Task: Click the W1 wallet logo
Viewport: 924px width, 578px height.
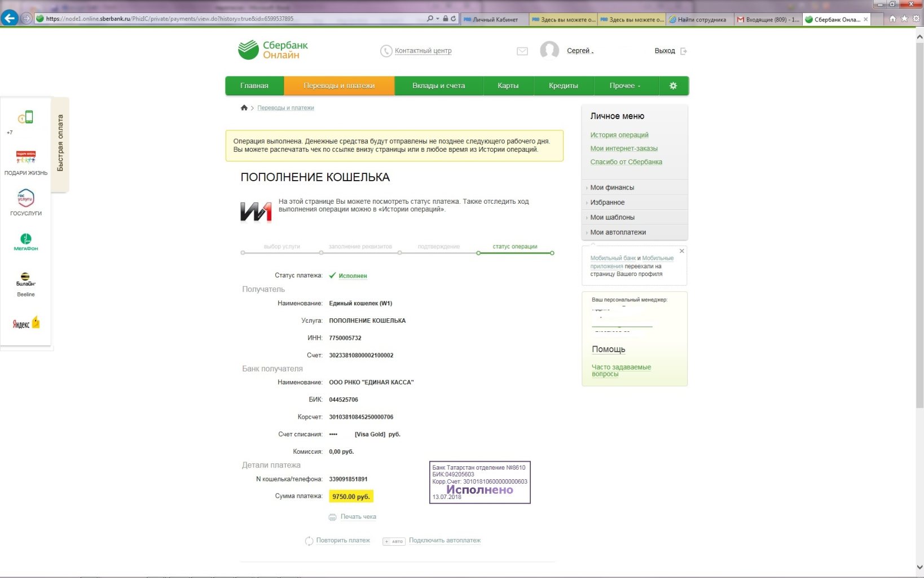Action: pyautogui.click(x=256, y=212)
